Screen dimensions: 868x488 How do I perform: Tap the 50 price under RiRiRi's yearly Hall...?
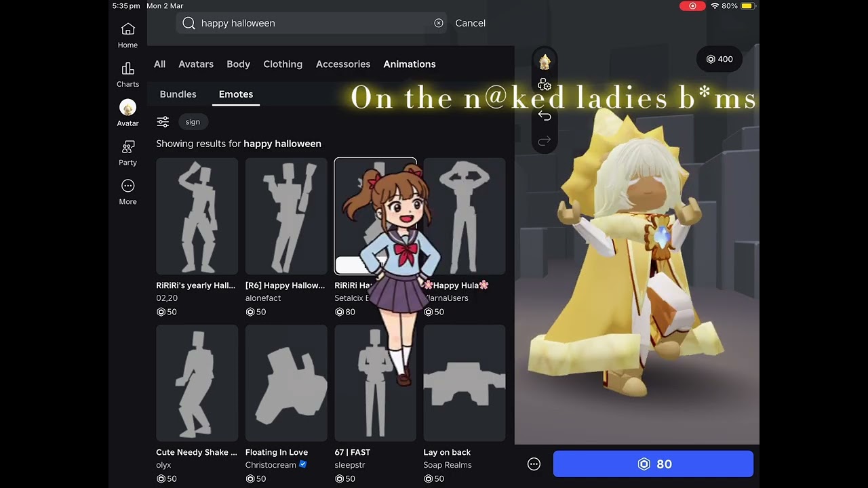(x=167, y=312)
